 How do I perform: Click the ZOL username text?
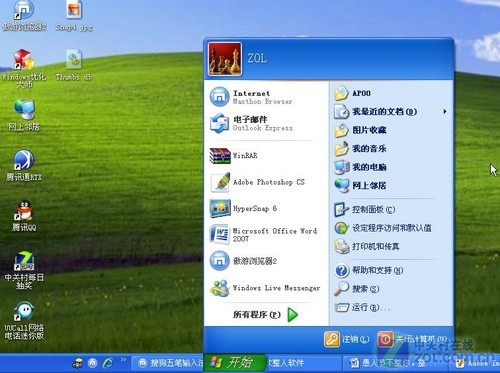pyautogui.click(x=257, y=58)
